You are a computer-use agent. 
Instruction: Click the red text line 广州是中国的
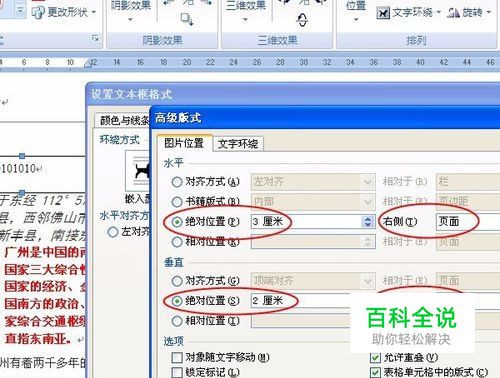[x=45, y=252]
